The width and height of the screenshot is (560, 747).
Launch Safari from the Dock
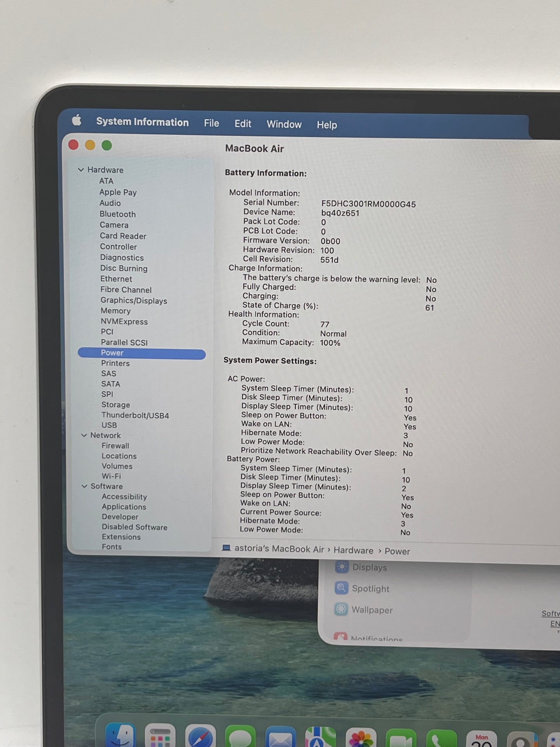point(200,736)
